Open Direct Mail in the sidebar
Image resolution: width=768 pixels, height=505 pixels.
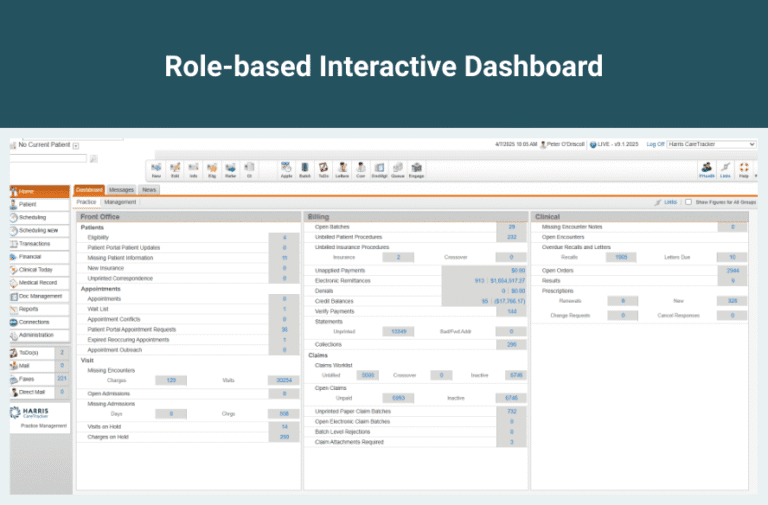pyautogui.click(x=32, y=392)
